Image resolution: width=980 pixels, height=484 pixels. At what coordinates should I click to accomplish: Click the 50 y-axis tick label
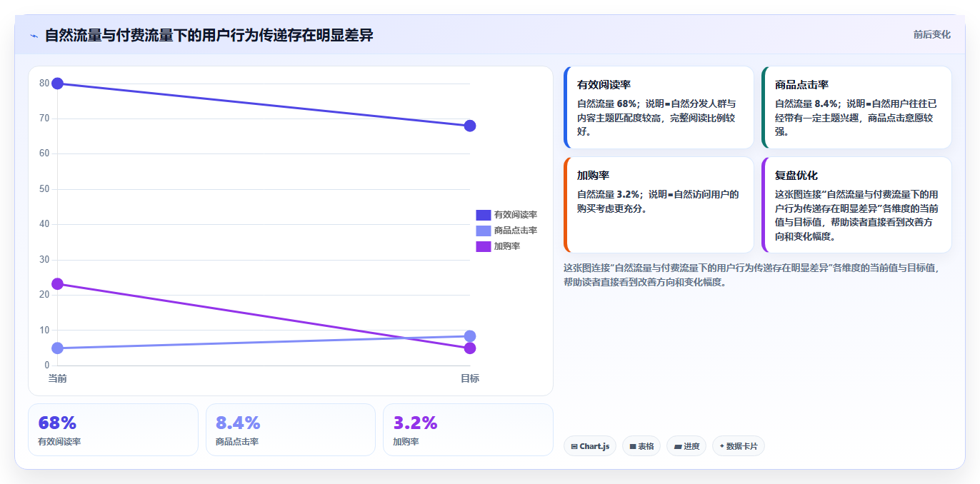pyautogui.click(x=44, y=189)
